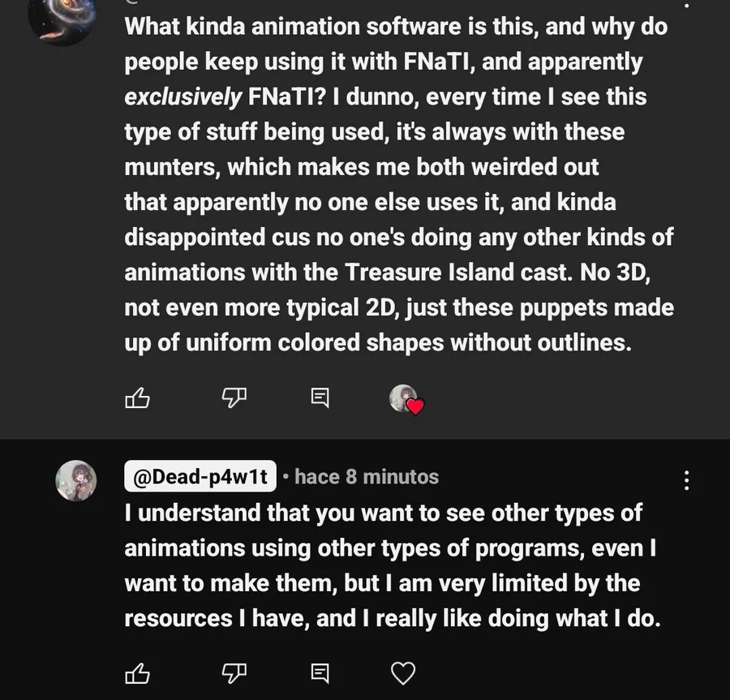The image size is (730, 700).
Task: Open replies for the top comment
Action: (320, 397)
